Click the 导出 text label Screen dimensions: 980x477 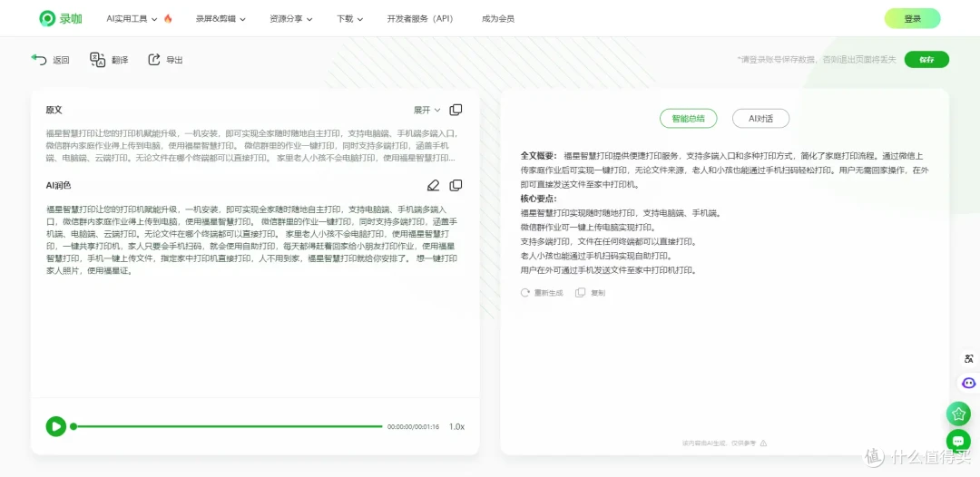174,60
